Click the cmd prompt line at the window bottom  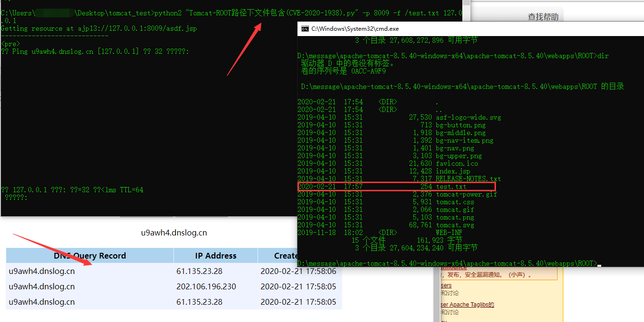pyautogui.click(x=447, y=263)
